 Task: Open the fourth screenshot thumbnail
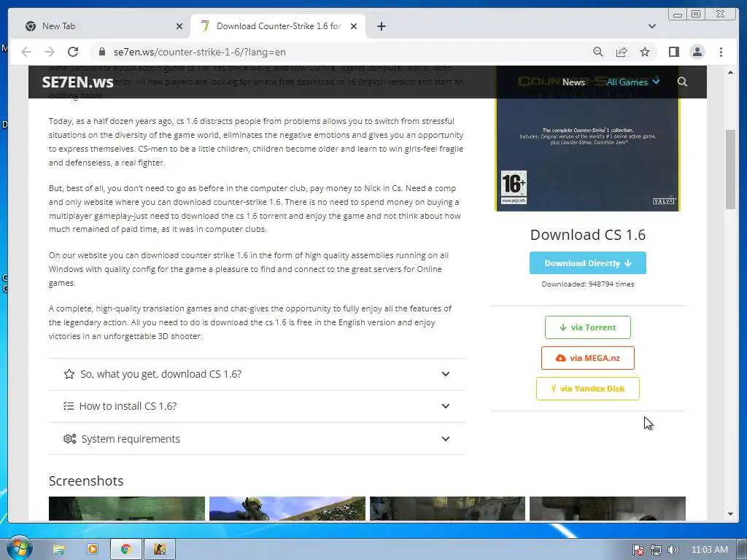point(608,508)
